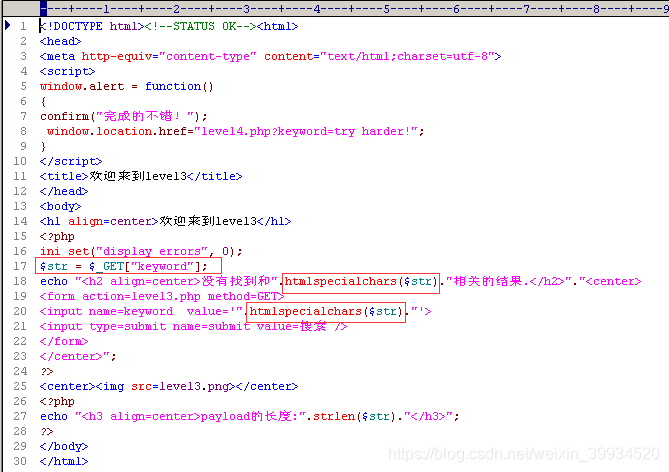Viewport: 669px width, 472px height.
Task: Click the </html> tag on line 30
Action: [64, 461]
